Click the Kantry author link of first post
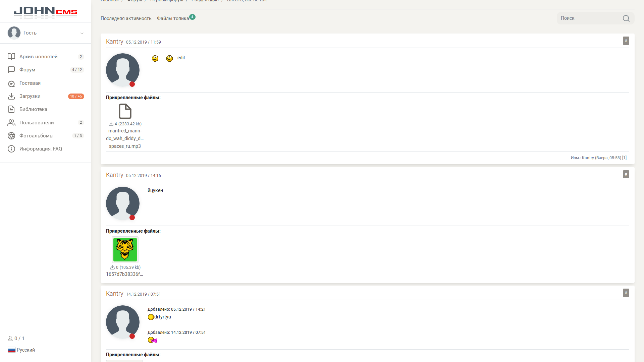Viewport: 644px width, 362px height. pos(114,42)
